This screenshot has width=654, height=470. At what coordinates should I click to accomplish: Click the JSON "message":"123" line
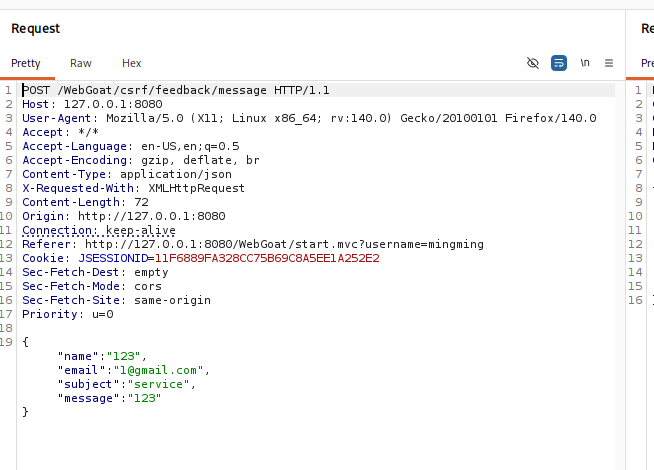click(x=109, y=398)
